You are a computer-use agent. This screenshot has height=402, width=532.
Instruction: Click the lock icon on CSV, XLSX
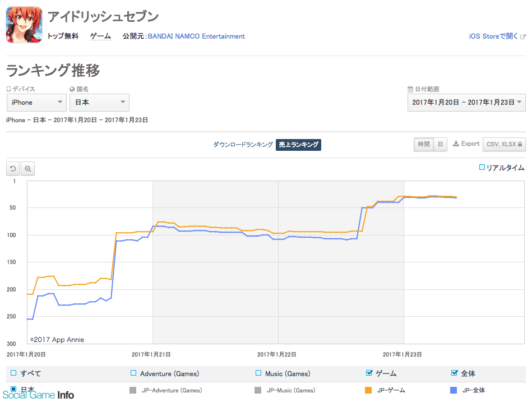(520, 144)
